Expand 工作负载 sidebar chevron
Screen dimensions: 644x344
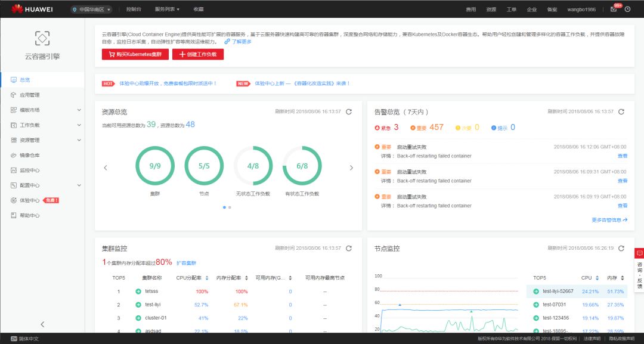(x=79, y=125)
